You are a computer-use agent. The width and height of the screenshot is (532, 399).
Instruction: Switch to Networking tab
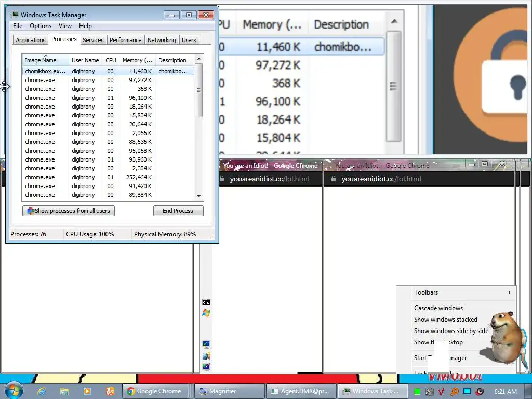tap(162, 40)
